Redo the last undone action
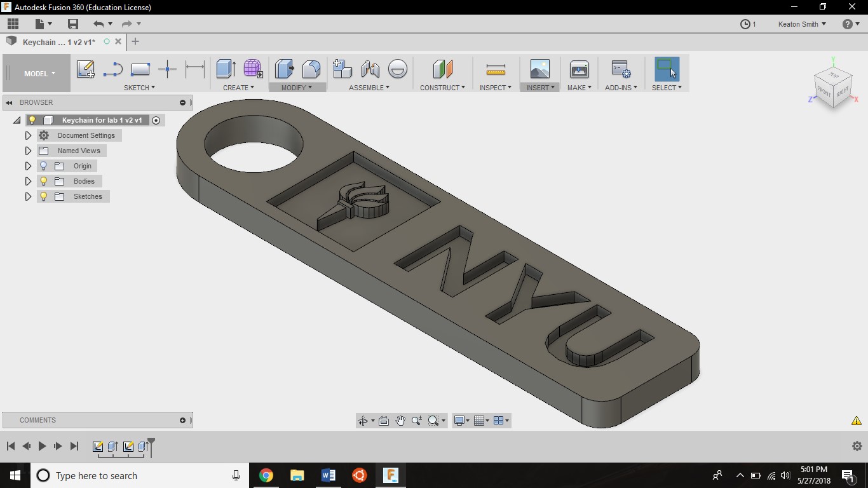 (126, 24)
